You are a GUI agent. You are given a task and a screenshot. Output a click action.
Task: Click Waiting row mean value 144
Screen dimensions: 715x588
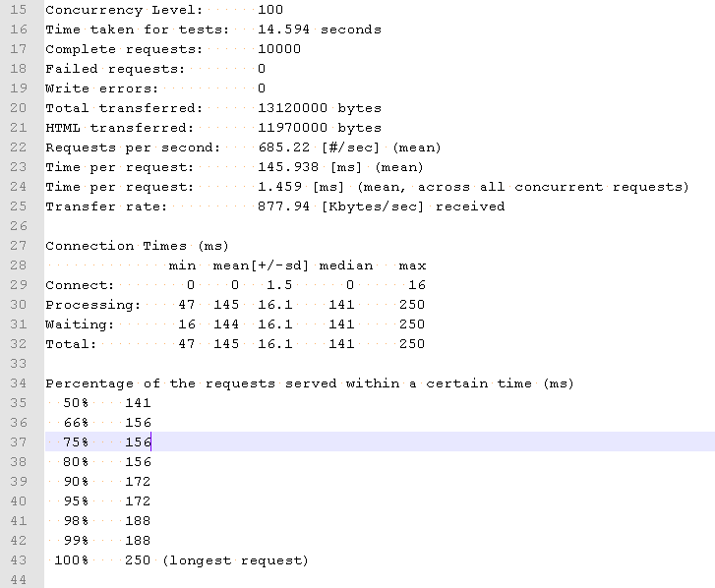tap(226, 324)
